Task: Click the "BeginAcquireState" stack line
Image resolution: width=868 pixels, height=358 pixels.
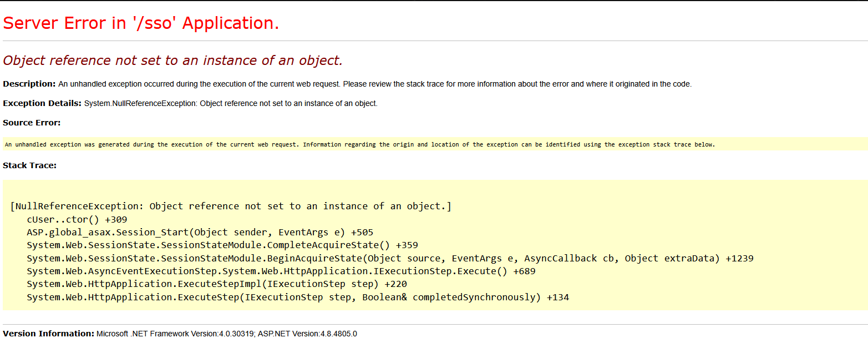Action: tap(390, 258)
